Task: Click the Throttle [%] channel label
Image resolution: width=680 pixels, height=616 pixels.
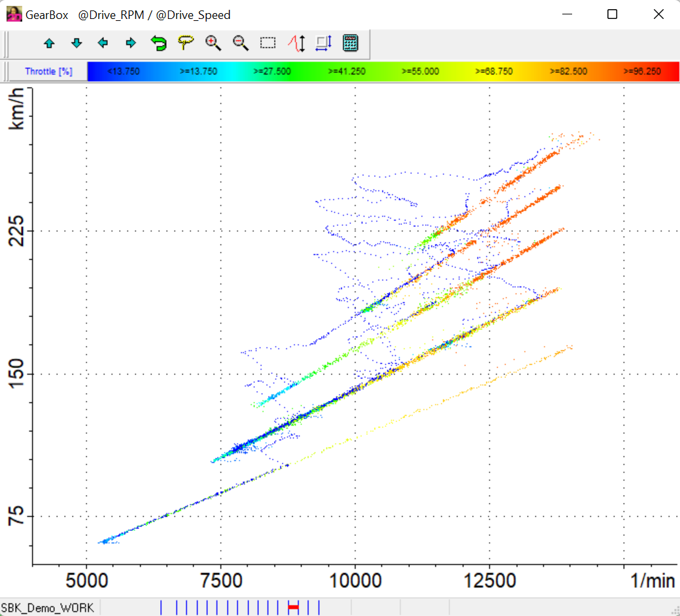Action: click(x=48, y=71)
